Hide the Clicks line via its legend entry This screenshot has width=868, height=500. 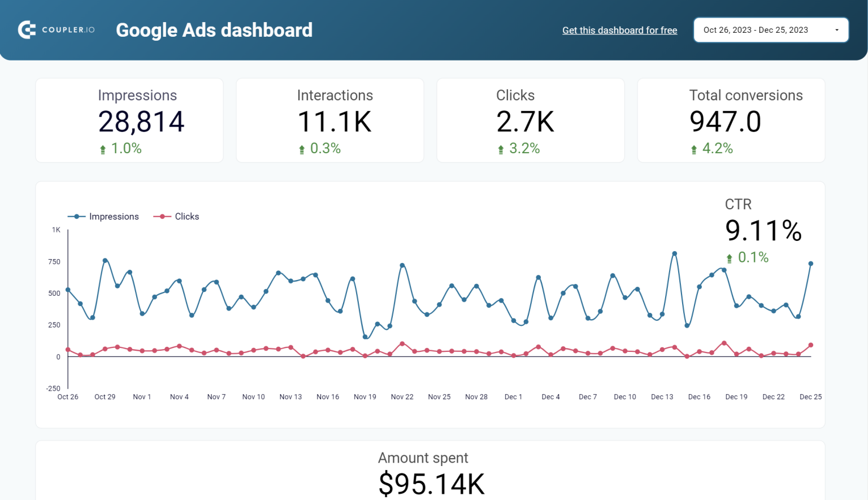tap(176, 216)
